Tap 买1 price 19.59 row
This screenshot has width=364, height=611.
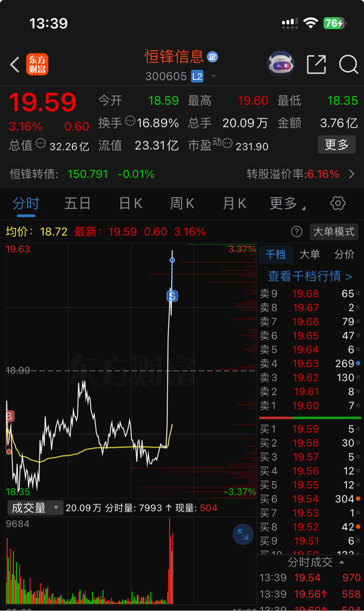point(310,429)
